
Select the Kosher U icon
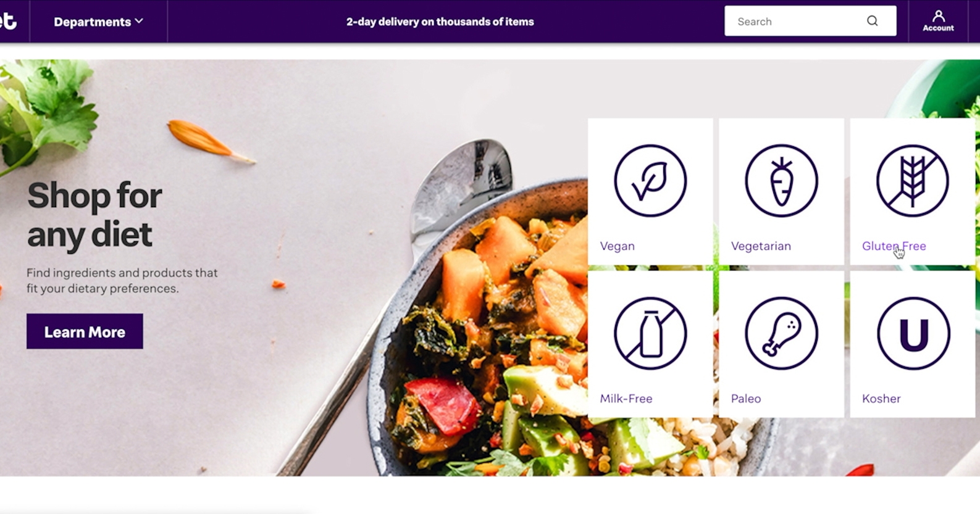coord(913,333)
